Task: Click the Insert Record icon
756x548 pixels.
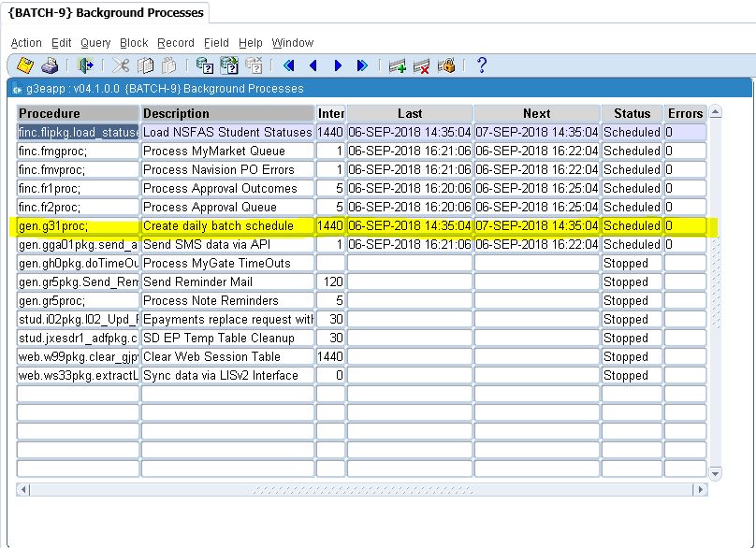Action: 398,65
